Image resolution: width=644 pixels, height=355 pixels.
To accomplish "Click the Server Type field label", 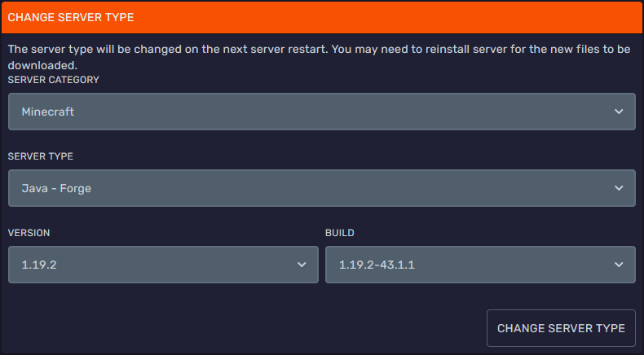I will click(x=41, y=156).
